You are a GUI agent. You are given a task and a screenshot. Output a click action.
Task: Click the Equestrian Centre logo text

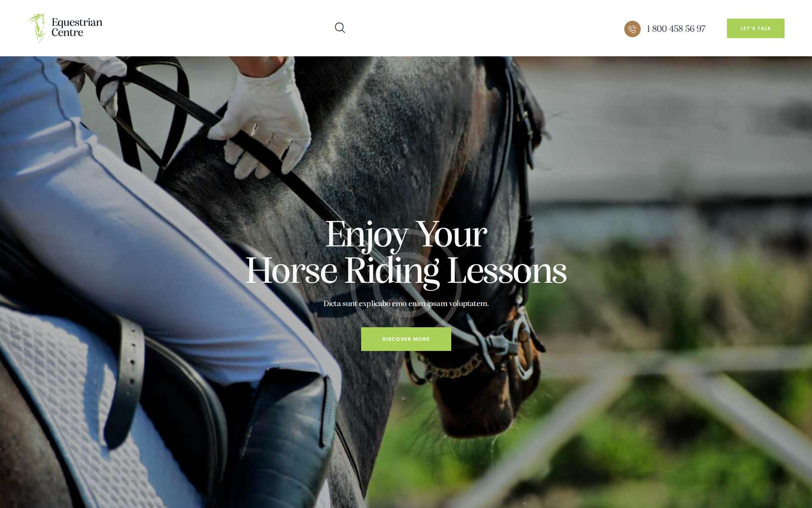[77, 28]
